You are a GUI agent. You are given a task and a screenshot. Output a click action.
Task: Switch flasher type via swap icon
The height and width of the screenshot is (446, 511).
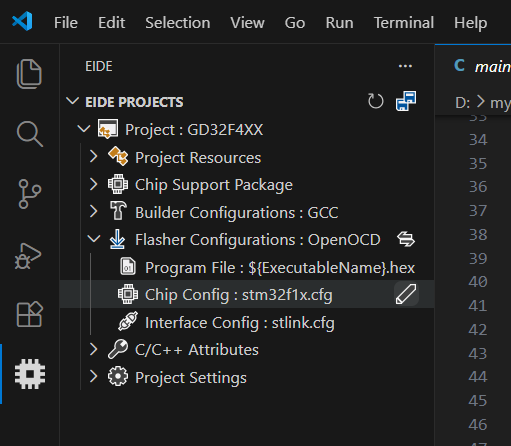point(406,239)
